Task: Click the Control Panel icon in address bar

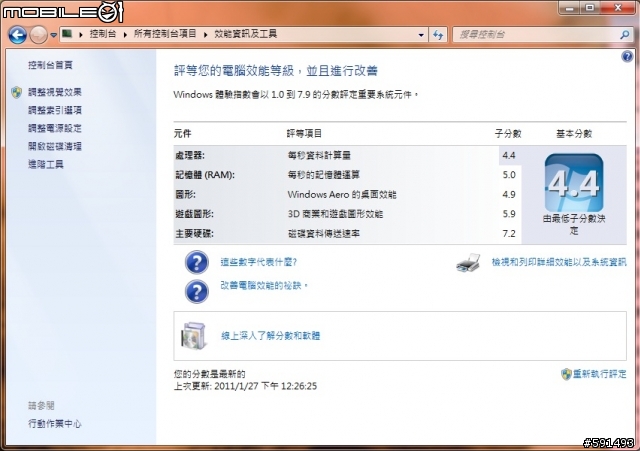Action: [x=67, y=33]
